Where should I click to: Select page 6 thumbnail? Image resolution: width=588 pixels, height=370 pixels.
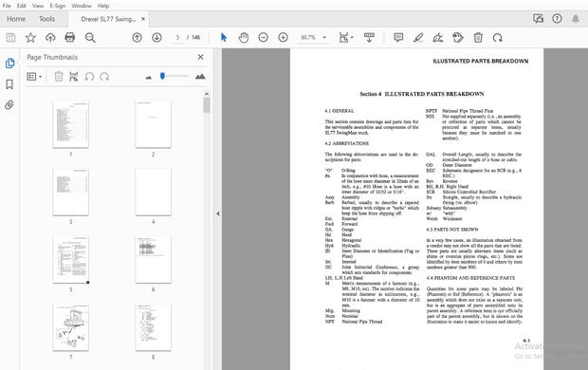(153, 260)
